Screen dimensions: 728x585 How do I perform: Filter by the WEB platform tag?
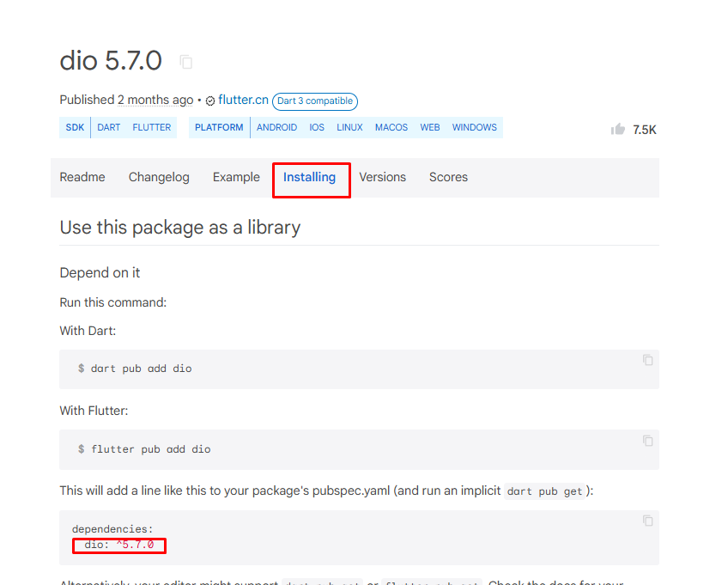point(430,127)
